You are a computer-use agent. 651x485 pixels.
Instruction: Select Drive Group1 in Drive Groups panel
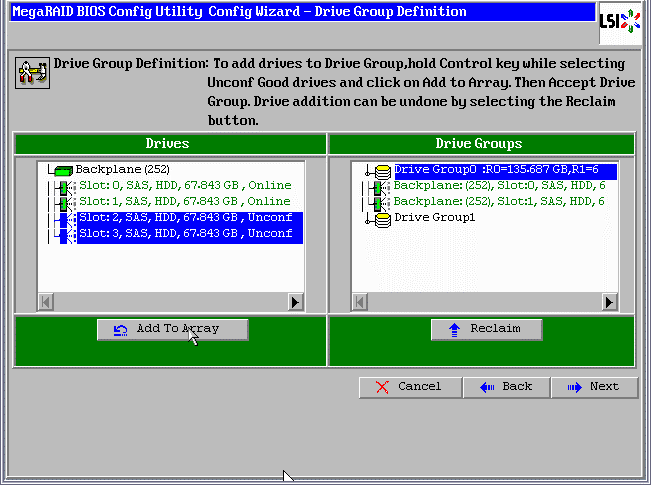click(x=434, y=218)
